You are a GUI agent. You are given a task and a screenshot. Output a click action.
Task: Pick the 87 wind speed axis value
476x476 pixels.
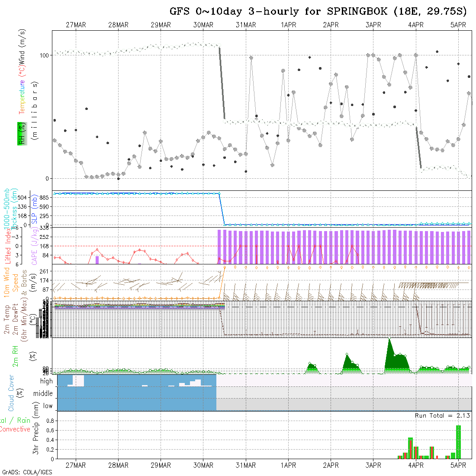(45, 289)
